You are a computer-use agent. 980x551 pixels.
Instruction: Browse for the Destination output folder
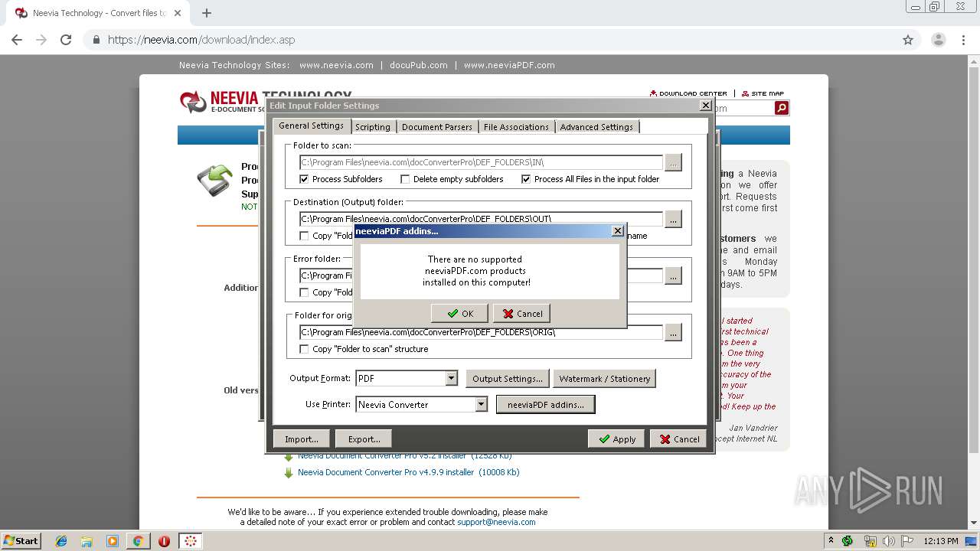[673, 219]
